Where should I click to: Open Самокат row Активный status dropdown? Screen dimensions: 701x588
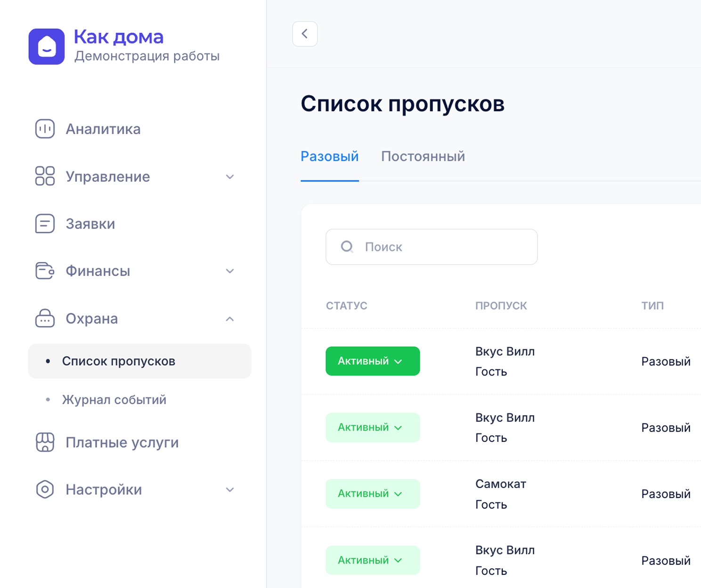(x=372, y=494)
